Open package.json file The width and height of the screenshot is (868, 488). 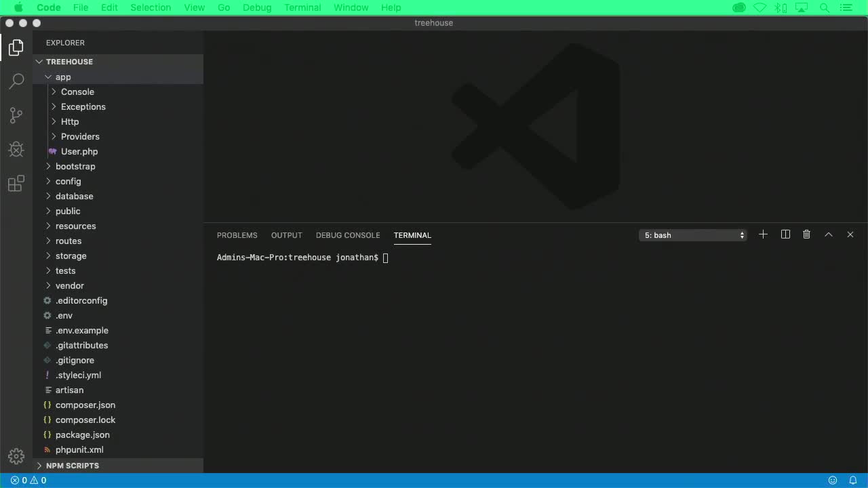pos(119,434)
